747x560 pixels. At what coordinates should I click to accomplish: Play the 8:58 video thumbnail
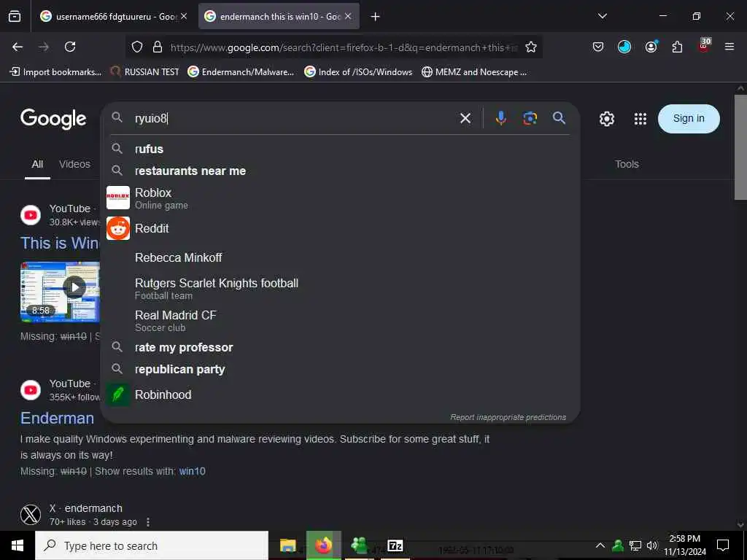click(60, 292)
